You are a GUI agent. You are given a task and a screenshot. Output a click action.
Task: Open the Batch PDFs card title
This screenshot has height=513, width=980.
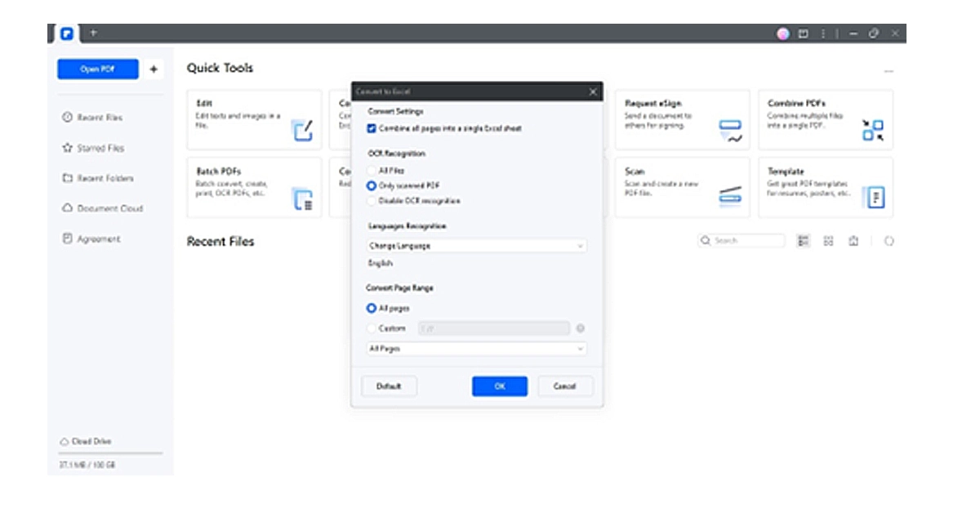point(218,172)
